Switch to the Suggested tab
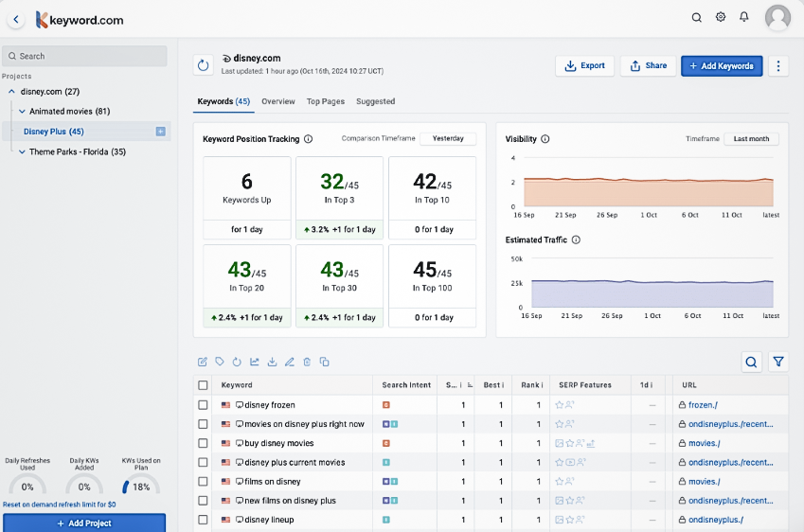 coord(375,101)
